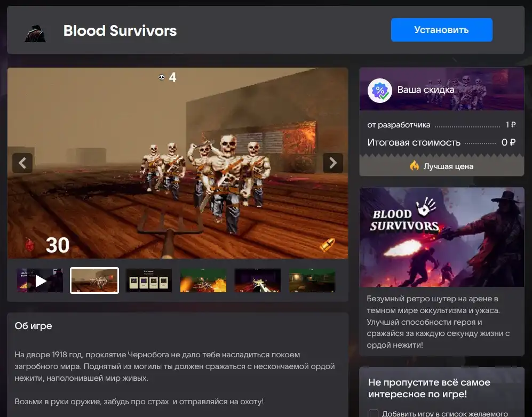Viewport: 532px width, 417px height.
Task: Select the green fire explosion screenshot thumbnail
Action: point(203,280)
